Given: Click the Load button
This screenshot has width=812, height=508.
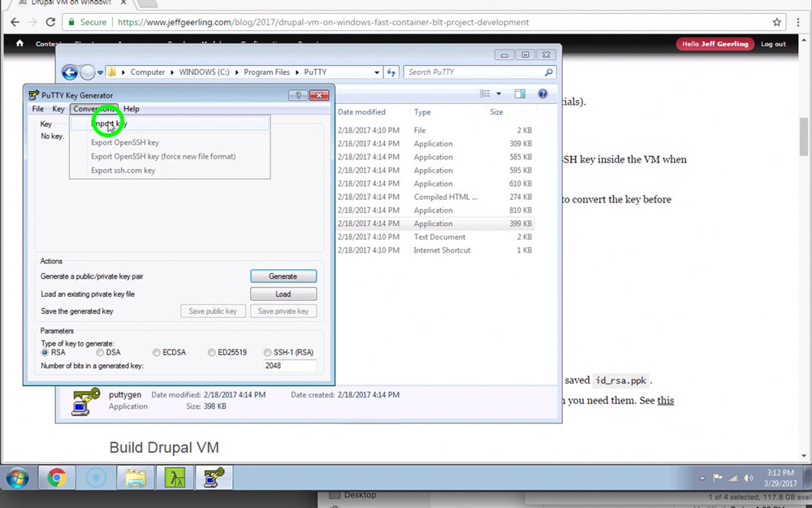Looking at the screenshot, I should (x=283, y=294).
